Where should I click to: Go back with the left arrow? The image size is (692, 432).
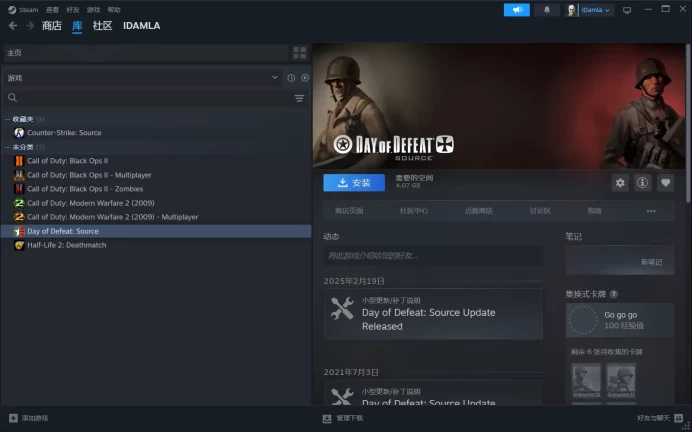pos(13,26)
